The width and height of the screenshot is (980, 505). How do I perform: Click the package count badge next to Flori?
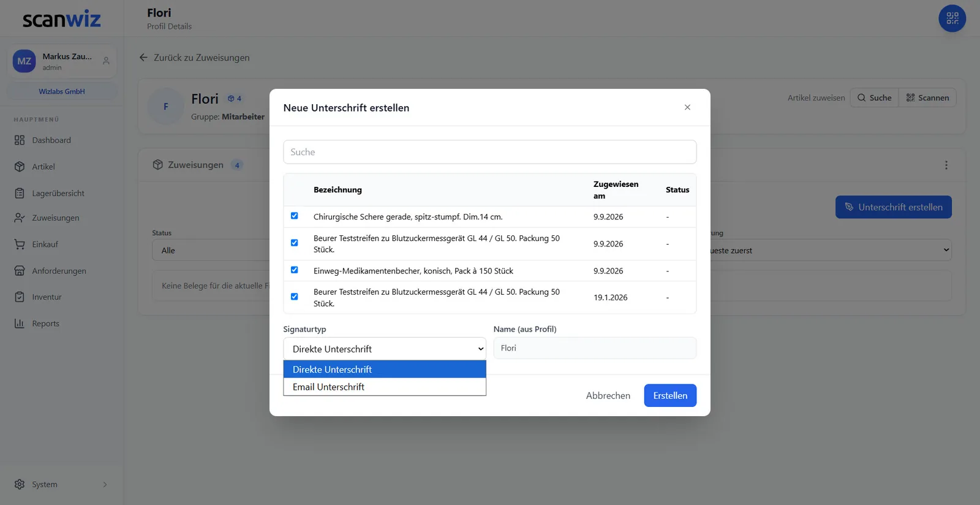point(235,99)
